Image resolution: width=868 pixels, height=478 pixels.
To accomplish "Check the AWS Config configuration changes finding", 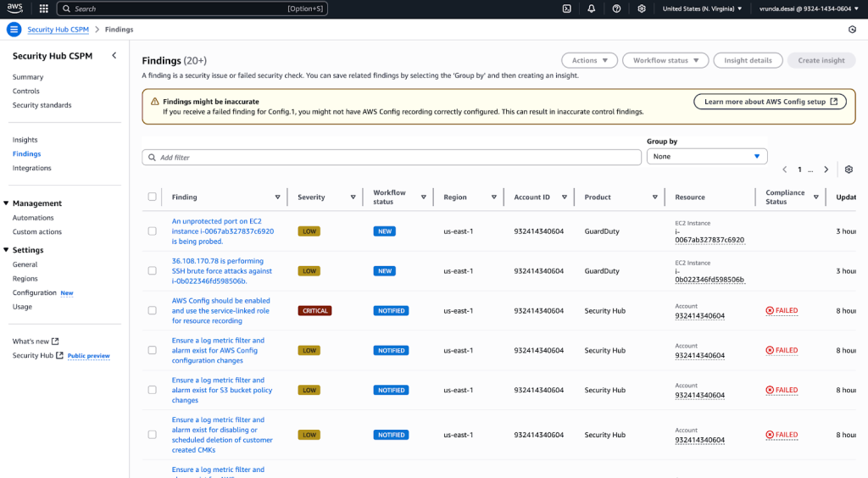I will point(153,350).
